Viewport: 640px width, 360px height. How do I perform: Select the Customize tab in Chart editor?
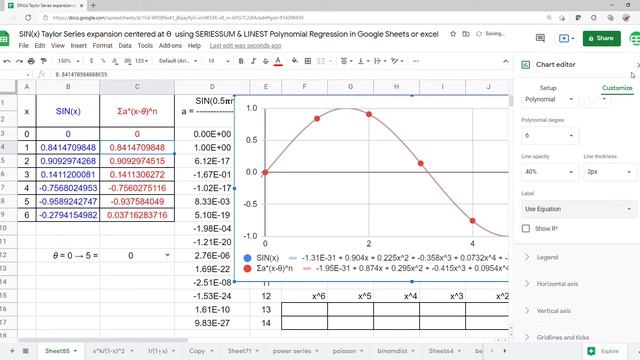click(x=617, y=88)
